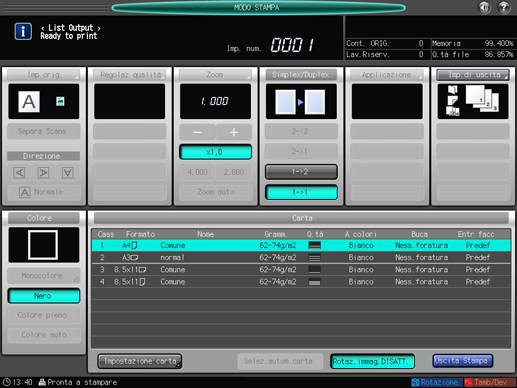Select 2->1 duplex mode
Viewport: 517px width, 388px height.
(x=301, y=151)
